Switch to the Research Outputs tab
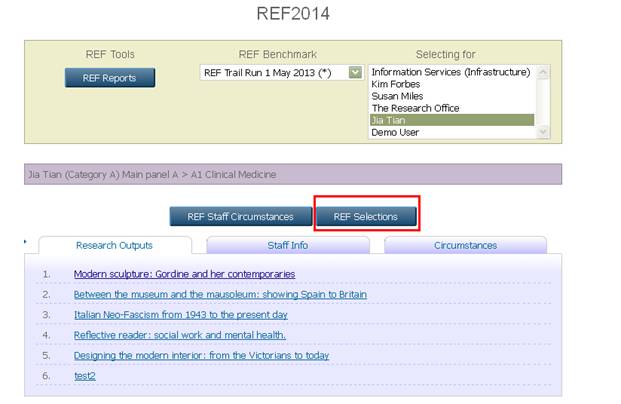The height and width of the screenshot is (404, 621). tap(114, 245)
